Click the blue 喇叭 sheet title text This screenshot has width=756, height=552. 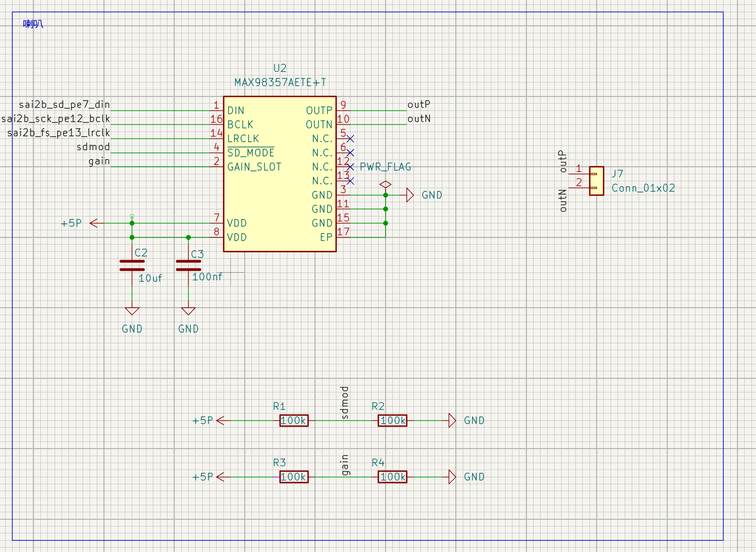coord(33,24)
